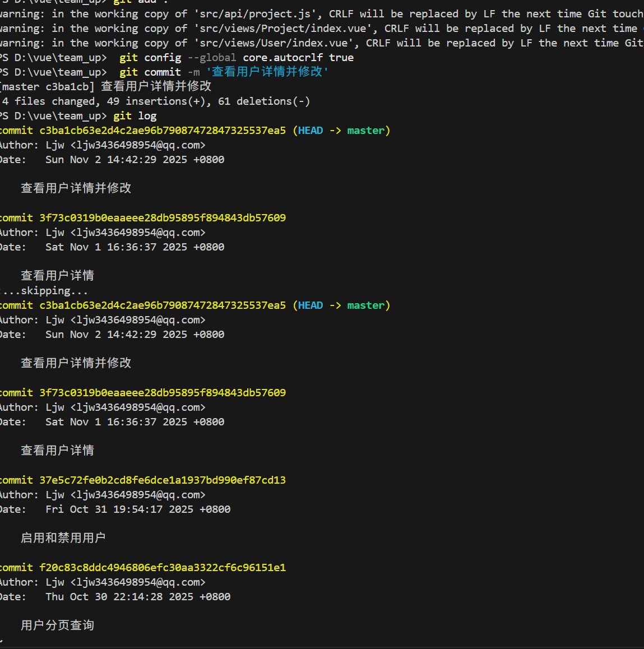Click the '...skipping...' pager line
Image resolution: width=644 pixels, height=649 pixels.
[x=44, y=291]
